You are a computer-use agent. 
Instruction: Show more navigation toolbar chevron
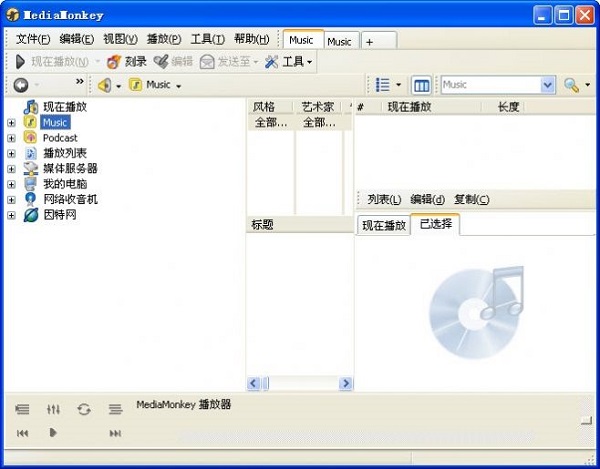click(80, 81)
